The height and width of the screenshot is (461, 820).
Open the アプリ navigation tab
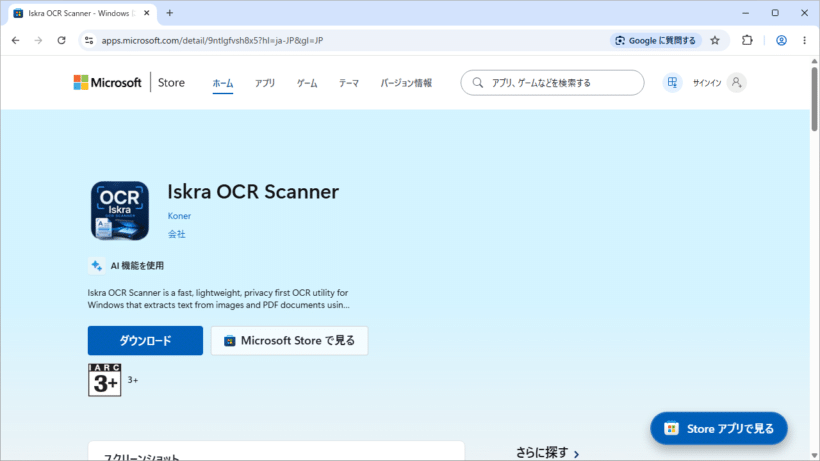265,83
